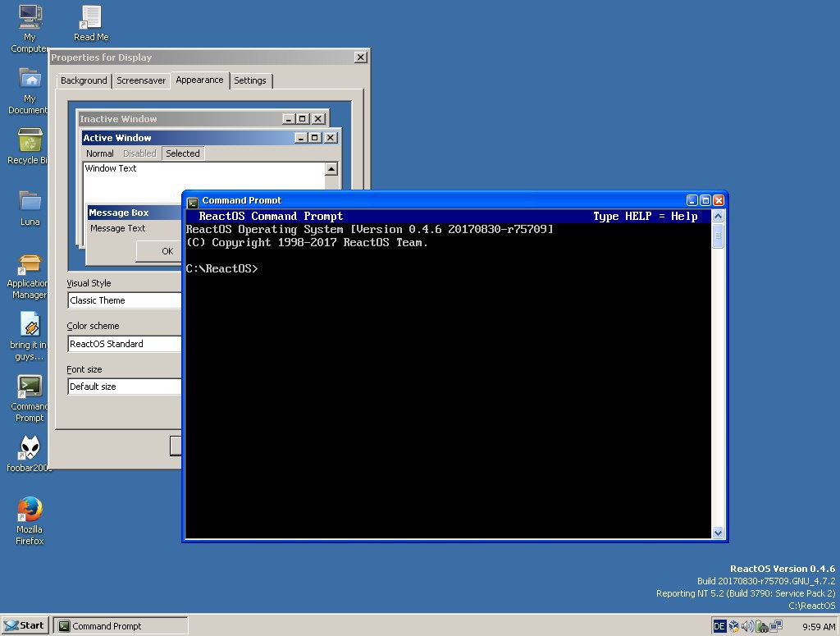Launch the Command Prompt desktop shortcut
840x636 pixels.
(30, 398)
